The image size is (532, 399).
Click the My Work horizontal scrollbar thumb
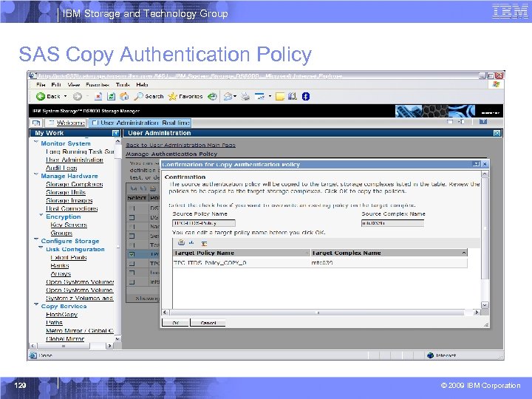pos(64,346)
